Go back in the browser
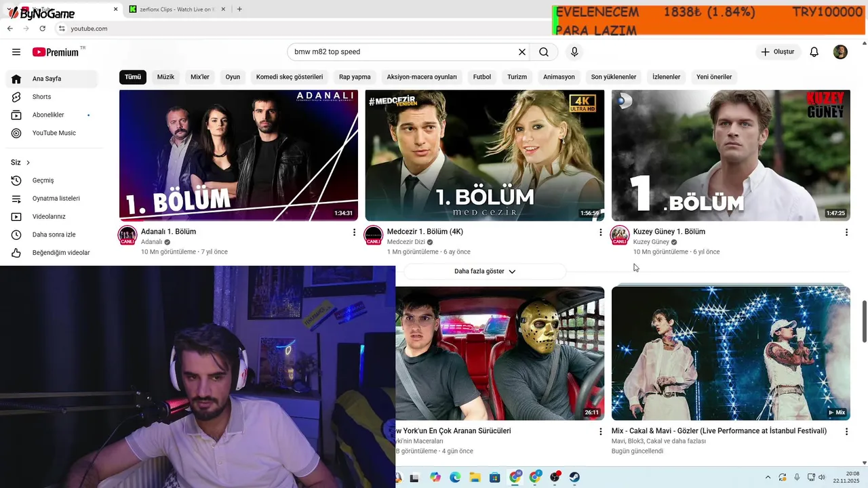868x488 pixels. coord(10,28)
